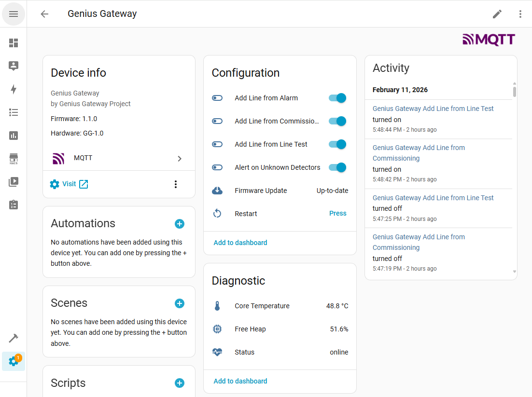Viewport: 532px width, 397px height.
Task: Click the Activity panel scrollbar
Action: pos(515,92)
